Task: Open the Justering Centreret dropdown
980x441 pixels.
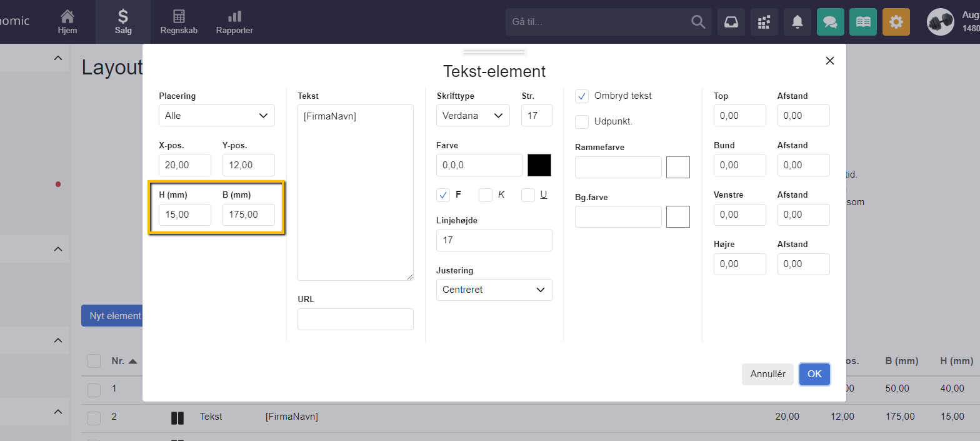Action: click(x=494, y=290)
